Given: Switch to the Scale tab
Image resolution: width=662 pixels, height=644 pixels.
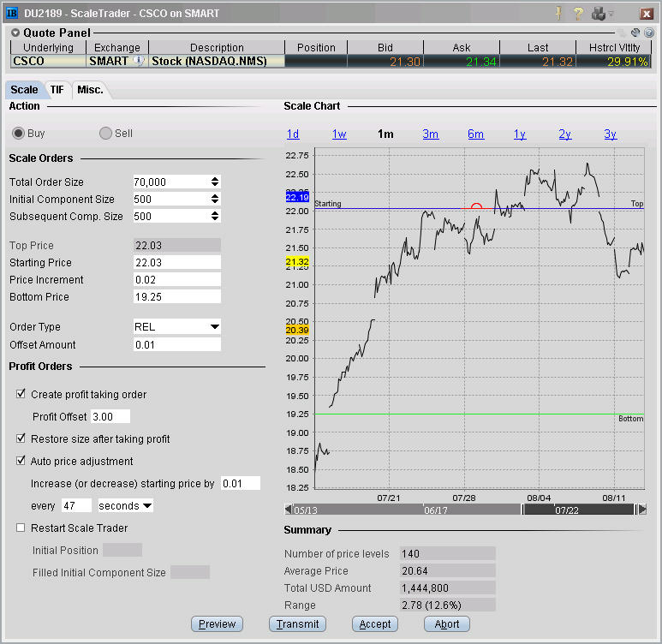Looking at the screenshot, I should (x=24, y=90).
